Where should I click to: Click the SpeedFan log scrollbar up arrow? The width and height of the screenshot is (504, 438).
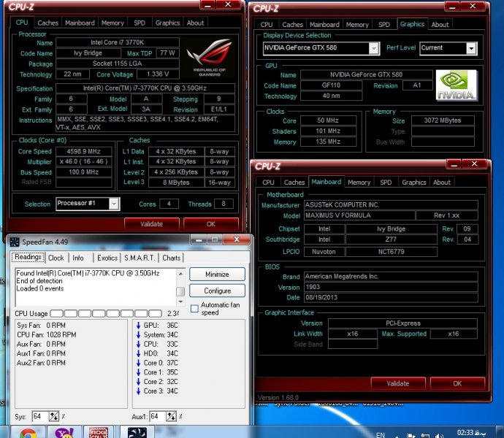point(180,274)
